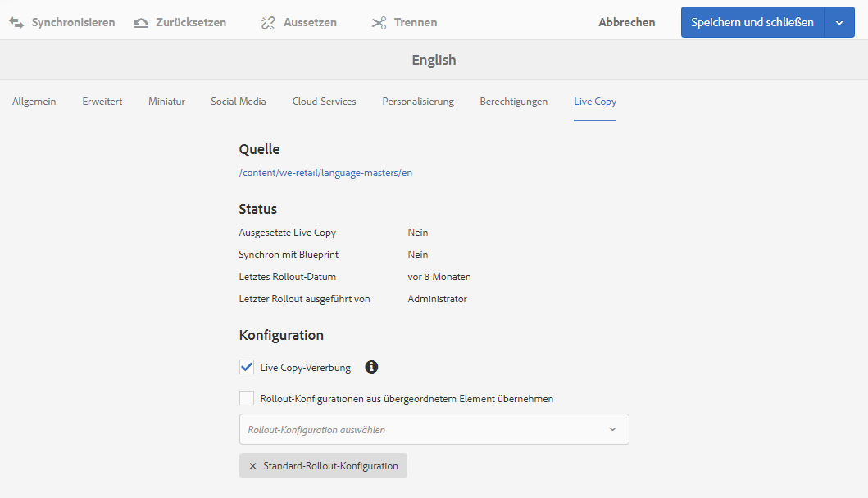This screenshot has height=498, width=868.
Task: Expand the Speichern und schließen arrow menu
Action: pyautogui.click(x=839, y=22)
